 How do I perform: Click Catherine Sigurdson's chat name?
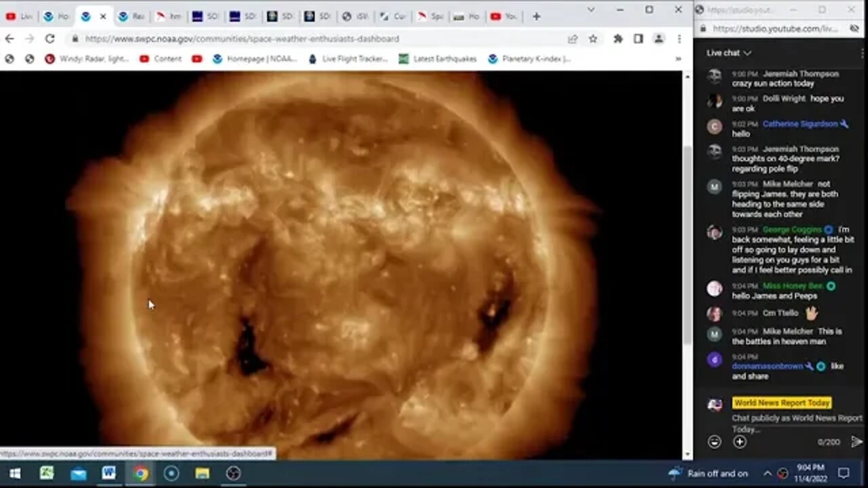click(800, 124)
